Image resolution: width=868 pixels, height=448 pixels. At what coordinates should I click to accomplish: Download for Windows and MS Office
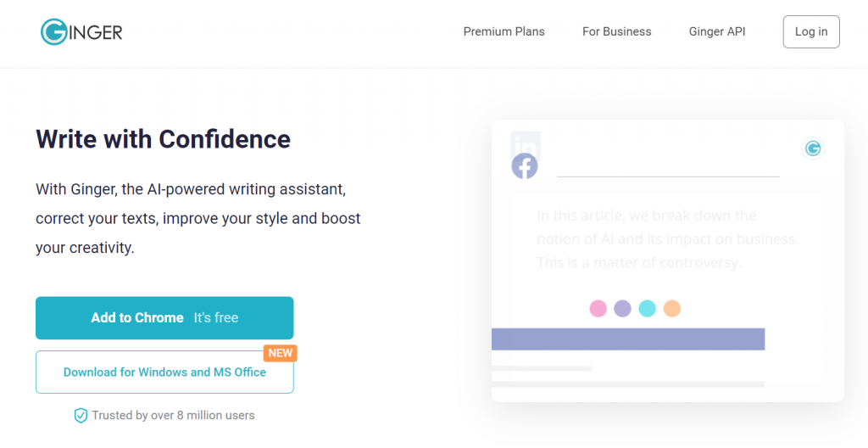[x=164, y=372]
